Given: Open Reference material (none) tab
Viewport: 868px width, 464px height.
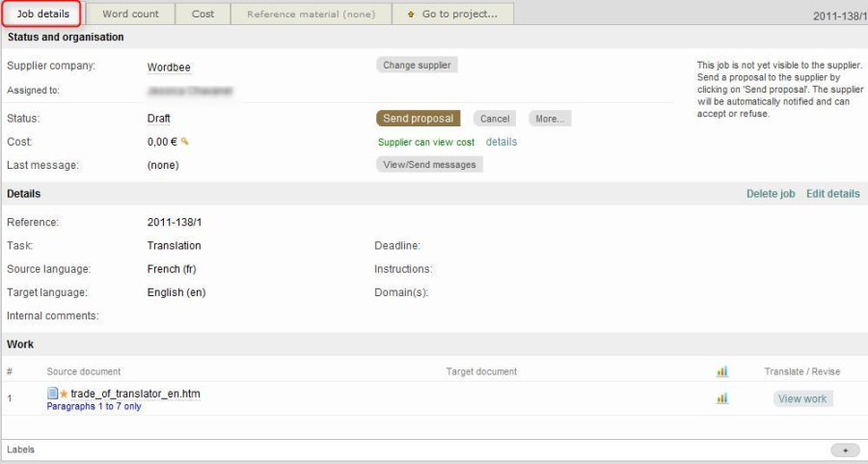Looking at the screenshot, I should [311, 14].
